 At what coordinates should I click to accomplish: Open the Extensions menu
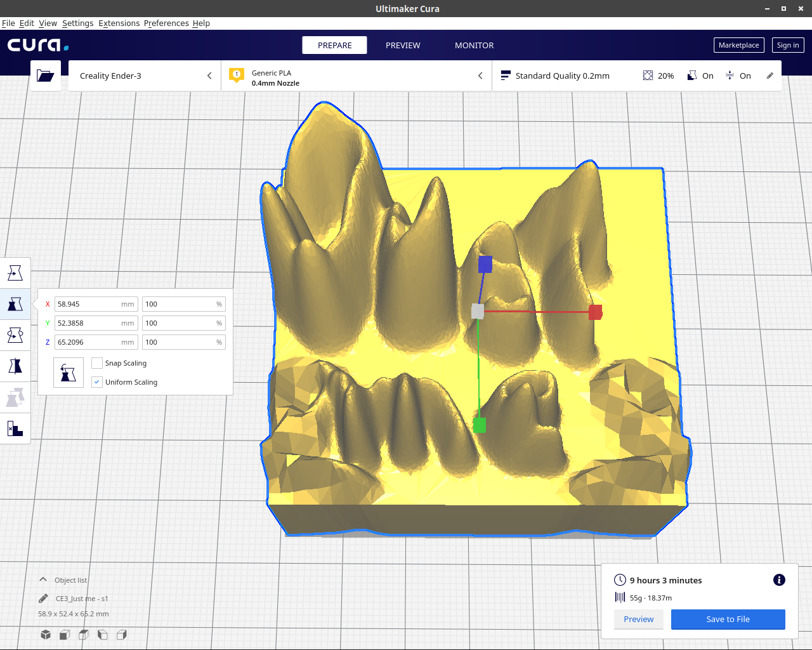coord(119,23)
